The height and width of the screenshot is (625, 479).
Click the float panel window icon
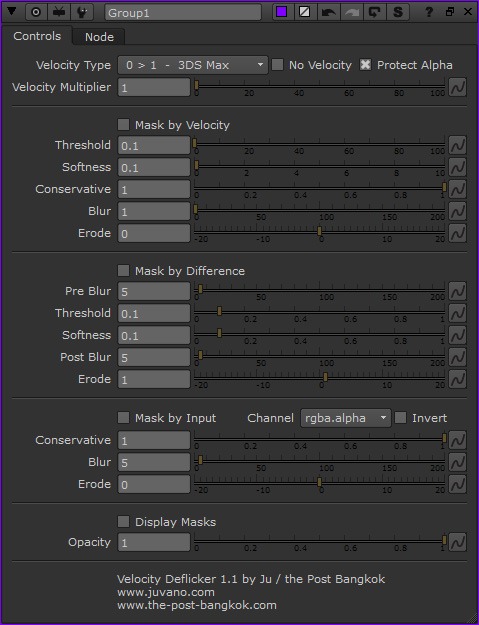tap(450, 12)
